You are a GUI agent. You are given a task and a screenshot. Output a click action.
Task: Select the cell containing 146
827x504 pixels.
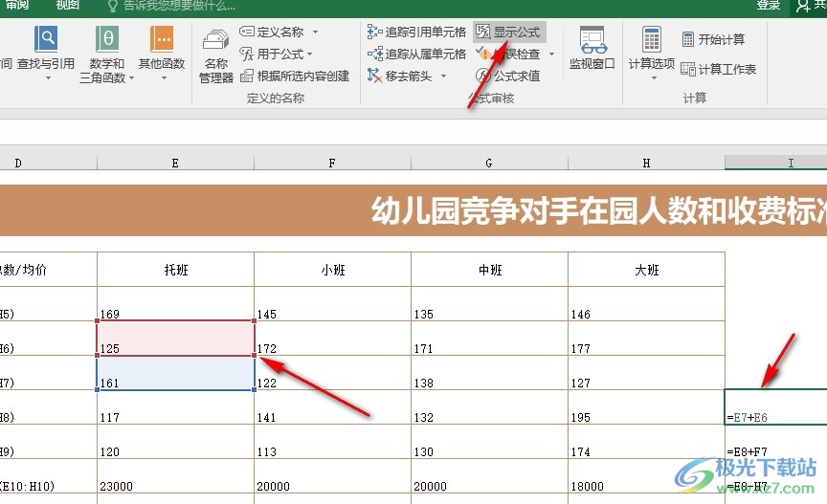pos(647,304)
